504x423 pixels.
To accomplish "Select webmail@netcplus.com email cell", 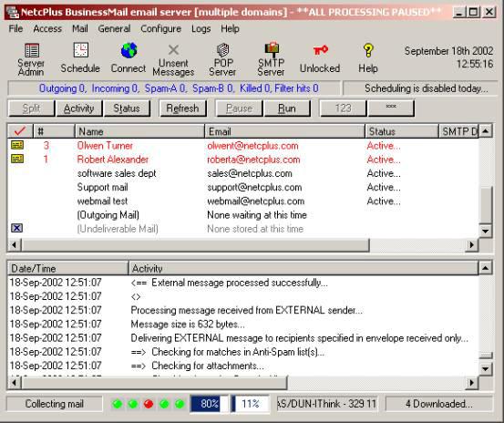I will coord(255,201).
